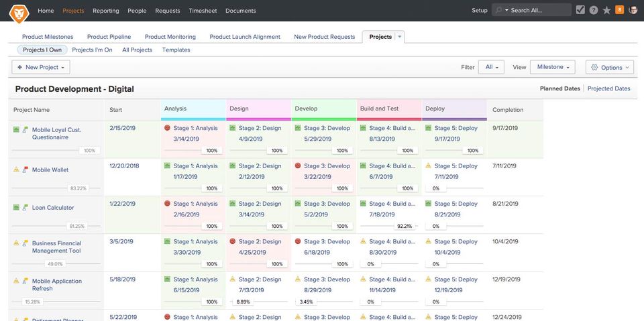Open Reporting in the top navigation
The height and width of the screenshot is (321, 644).
pos(105,11)
